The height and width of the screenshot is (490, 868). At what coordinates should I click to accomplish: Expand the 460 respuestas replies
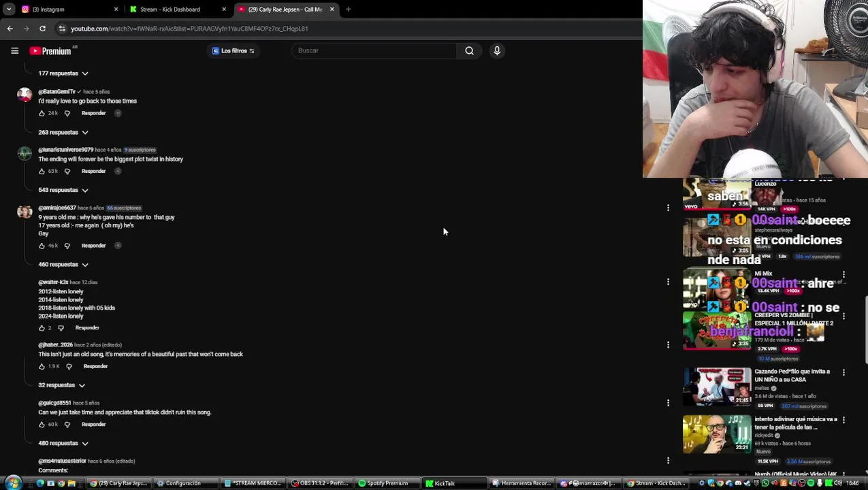click(63, 264)
